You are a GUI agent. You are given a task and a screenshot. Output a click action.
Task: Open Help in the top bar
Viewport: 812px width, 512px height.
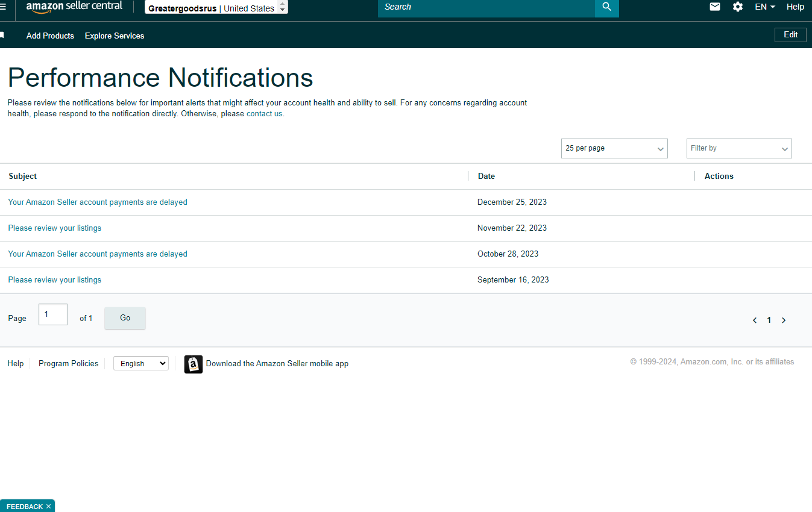796,7
